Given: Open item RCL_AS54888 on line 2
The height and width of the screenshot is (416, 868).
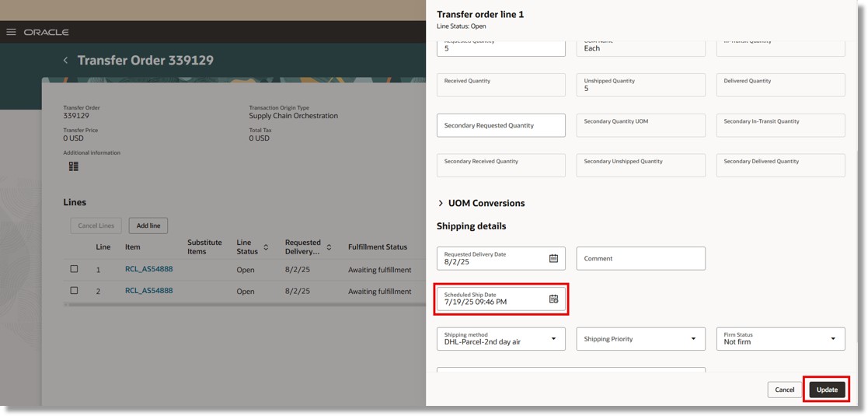Looking at the screenshot, I should coord(149,290).
